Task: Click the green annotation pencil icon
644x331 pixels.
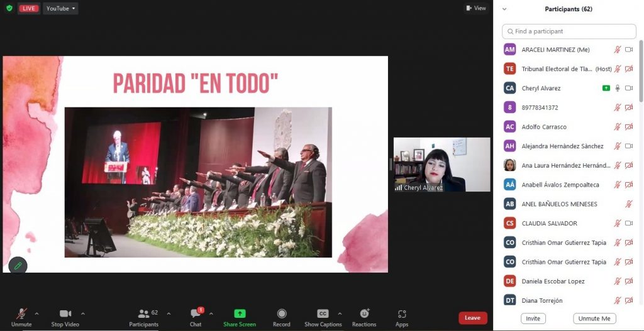Action: (18, 266)
